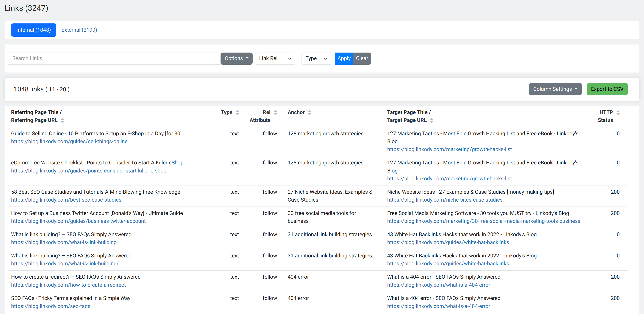Sort by Referring Page URL arrows

(62, 120)
